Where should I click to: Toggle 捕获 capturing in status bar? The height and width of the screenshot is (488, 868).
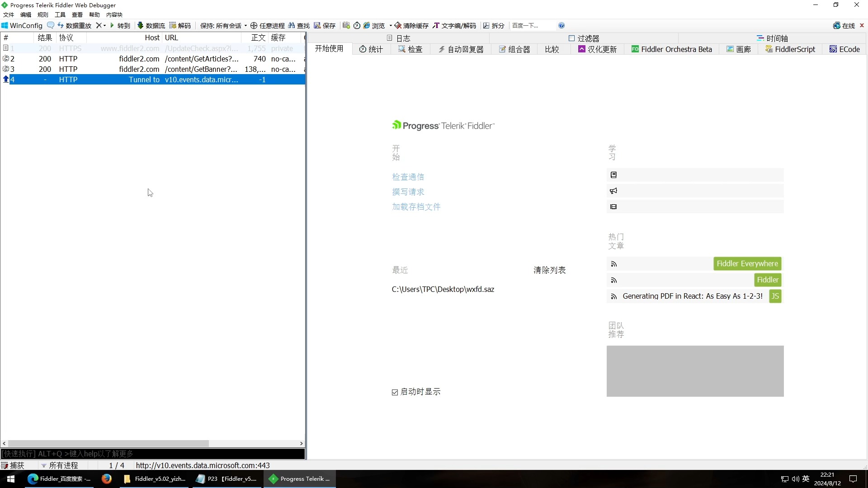pyautogui.click(x=13, y=465)
